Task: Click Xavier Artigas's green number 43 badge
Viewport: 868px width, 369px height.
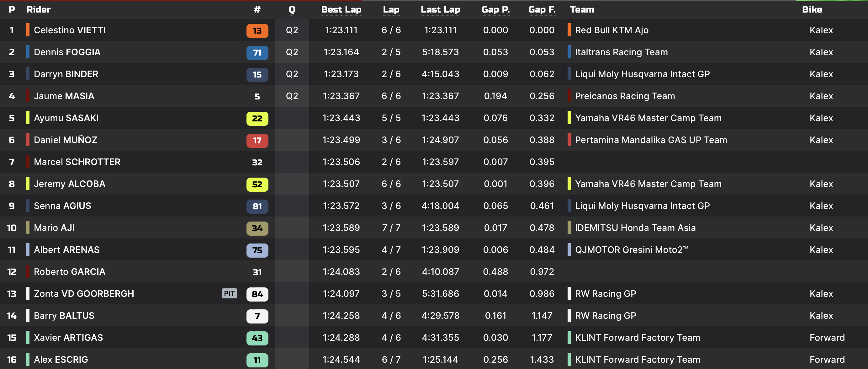Action: click(x=257, y=338)
